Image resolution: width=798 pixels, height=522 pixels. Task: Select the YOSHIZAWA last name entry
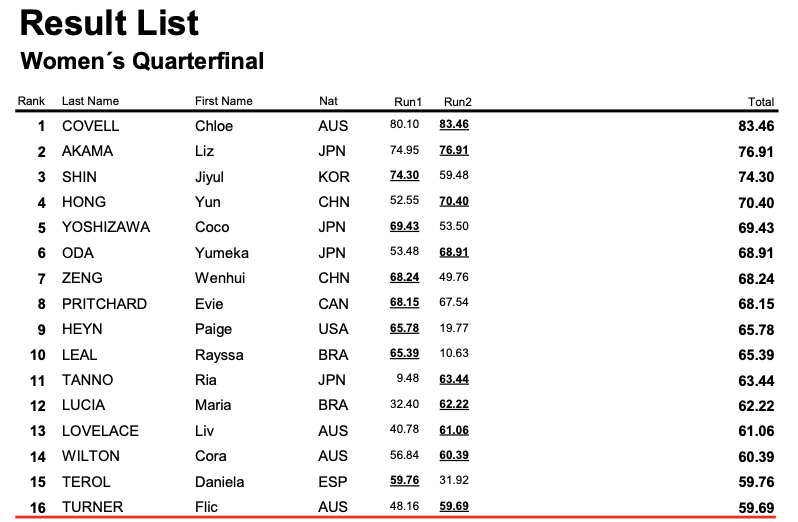pyautogui.click(x=106, y=227)
